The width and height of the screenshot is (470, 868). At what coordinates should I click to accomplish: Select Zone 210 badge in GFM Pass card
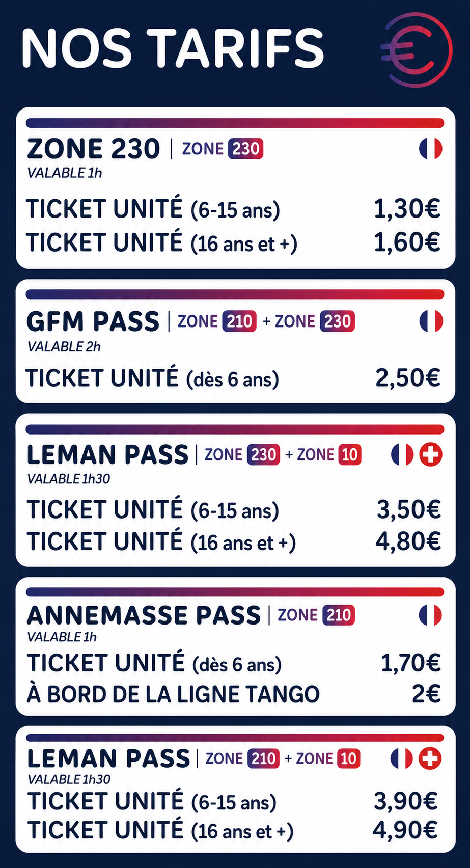pyautogui.click(x=239, y=321)
